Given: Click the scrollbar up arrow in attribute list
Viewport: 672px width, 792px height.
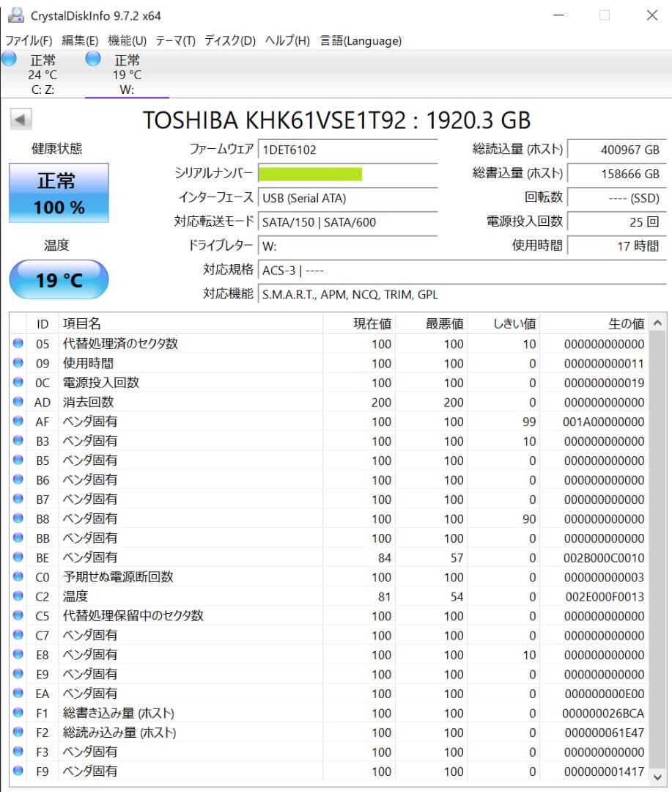Looking at the screenshot, I should (659, 322).
